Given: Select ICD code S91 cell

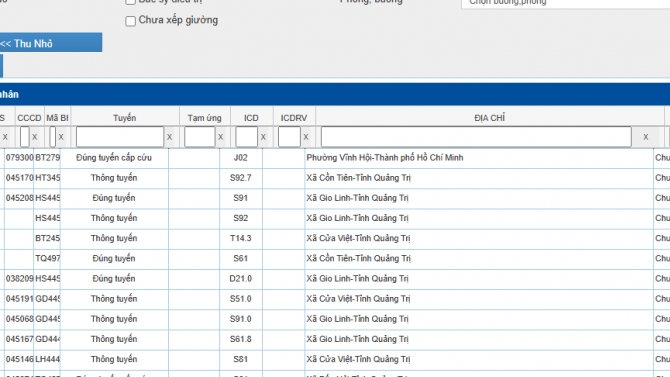Looking at the screenshot, I should coord(241,198).
